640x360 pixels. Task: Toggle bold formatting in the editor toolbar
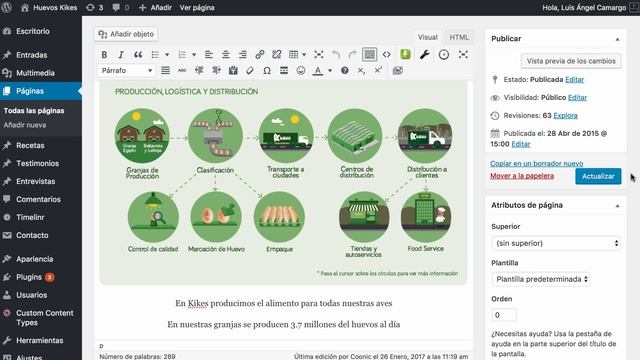pos(104,54)
